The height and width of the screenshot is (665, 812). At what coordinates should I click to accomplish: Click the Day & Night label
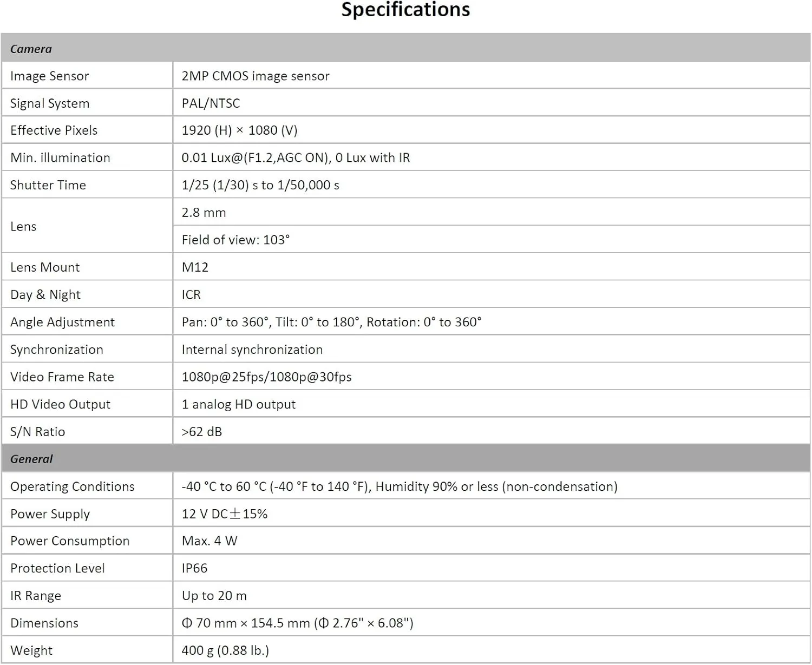pos(45,294)
